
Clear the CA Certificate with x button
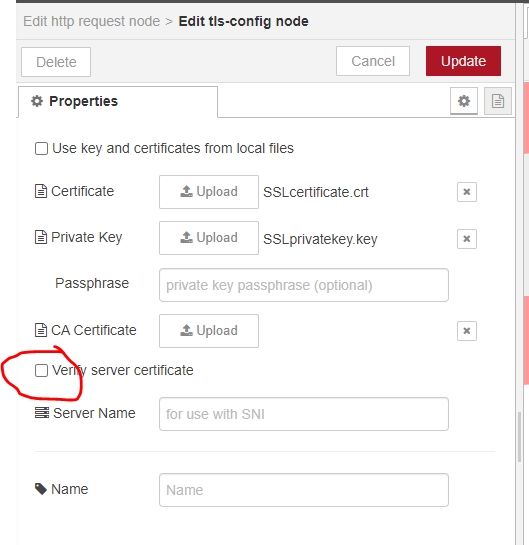pyautogui.click(x=467, y=331)
